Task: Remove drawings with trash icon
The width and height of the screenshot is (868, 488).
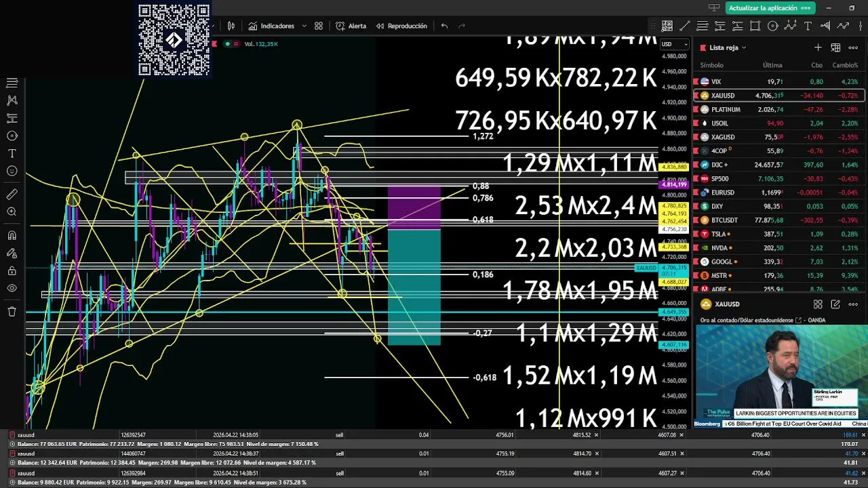Action: pyautogui.click(x=12, y=312)
